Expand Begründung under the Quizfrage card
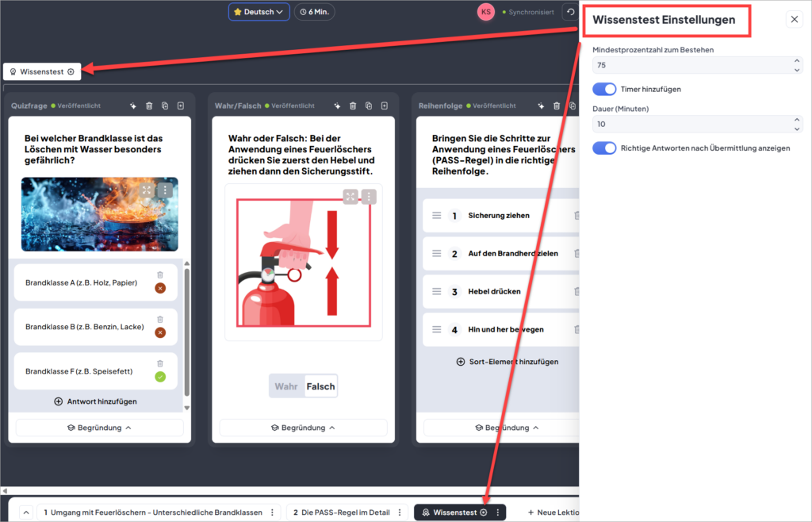 pyautogui.click(x=99, y=428)
